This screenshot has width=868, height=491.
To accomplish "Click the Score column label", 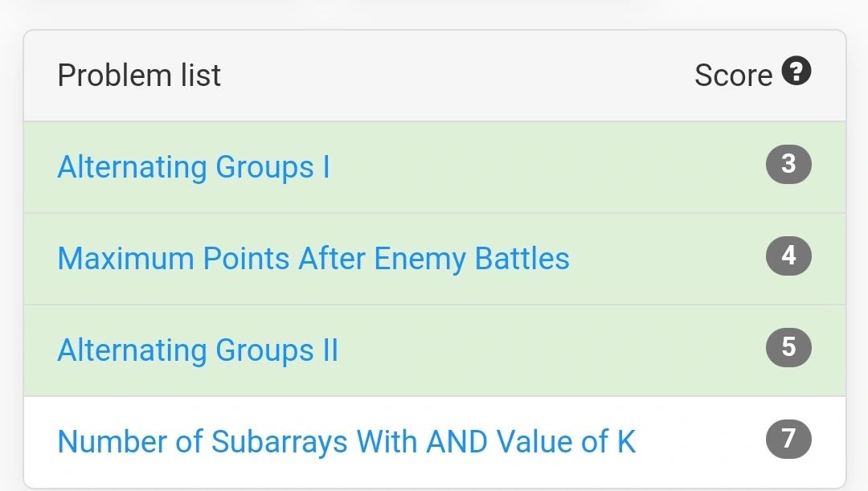I will (x=733, y=76).
